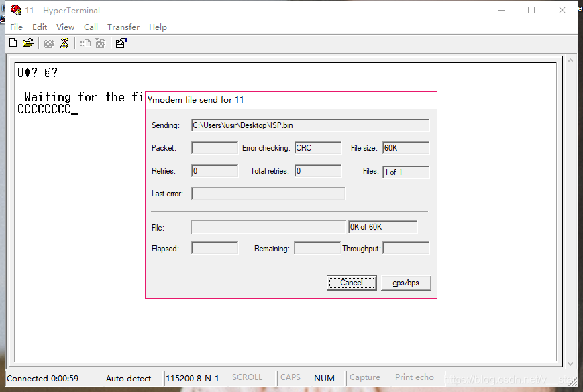
Task: Click the New connection toolbar icon
Action: [13, 43]
